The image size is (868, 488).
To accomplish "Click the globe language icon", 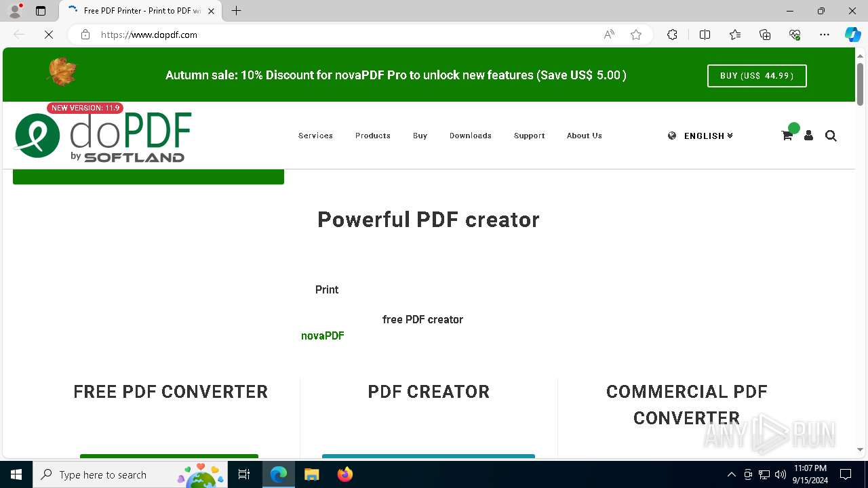I will (672, 136).
